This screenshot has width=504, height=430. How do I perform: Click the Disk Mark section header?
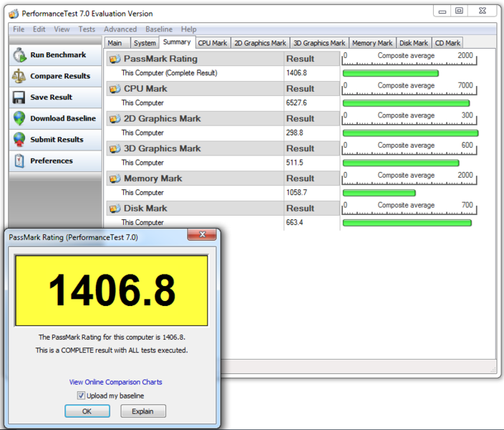195,209
